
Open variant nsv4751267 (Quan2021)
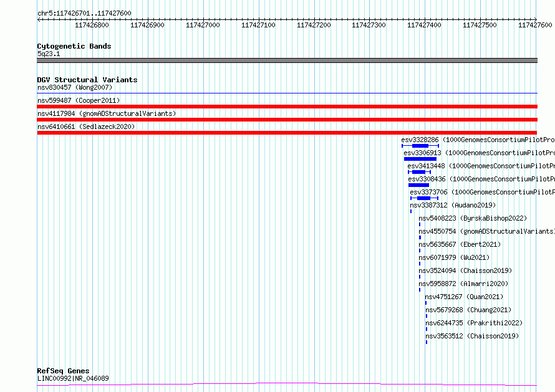point(464,297)
